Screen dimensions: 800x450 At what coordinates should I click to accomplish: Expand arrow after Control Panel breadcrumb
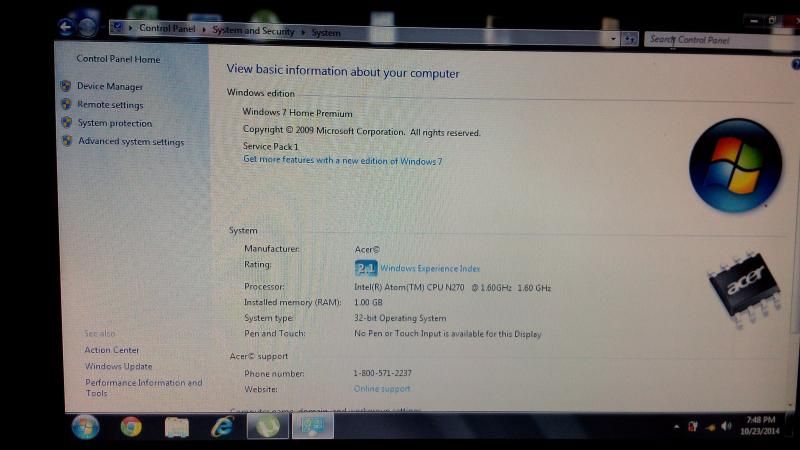click(x=204, y=30)
